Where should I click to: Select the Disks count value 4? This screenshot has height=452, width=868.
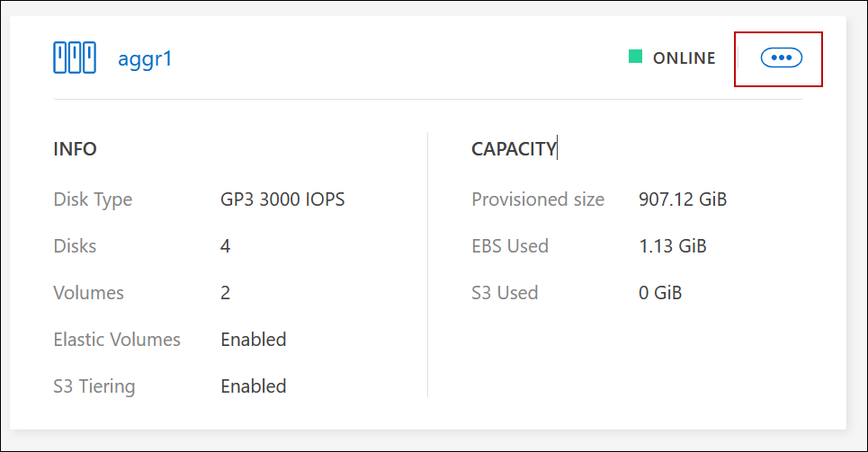click(x=226, y=245)
